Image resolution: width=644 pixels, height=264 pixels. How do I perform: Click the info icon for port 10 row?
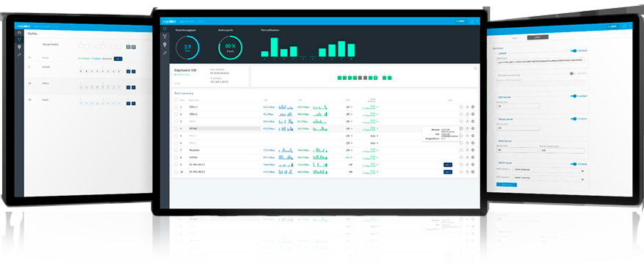(461, 172)
